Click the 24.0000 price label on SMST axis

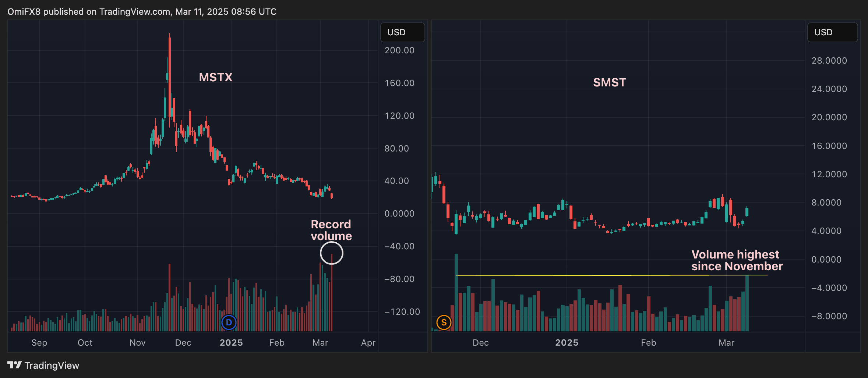tap(829, 89)
